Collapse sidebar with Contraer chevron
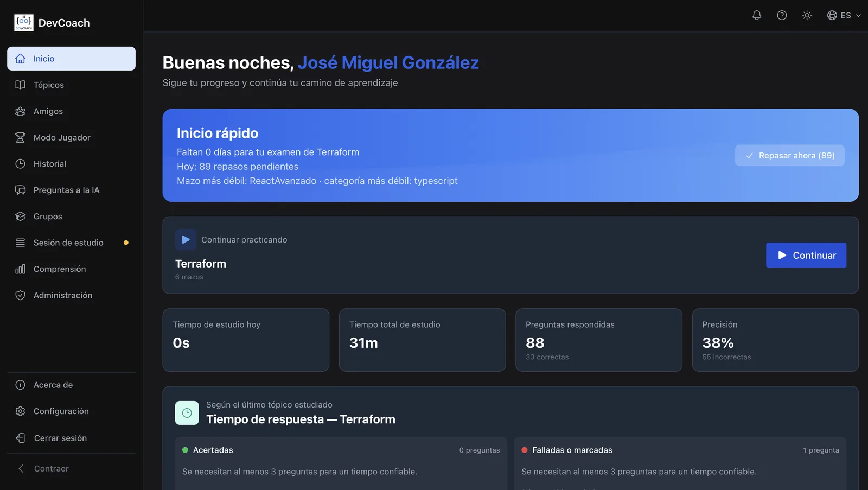Image resolution: width=868 pixels, height=490 pixels. (x=21, y=468)
